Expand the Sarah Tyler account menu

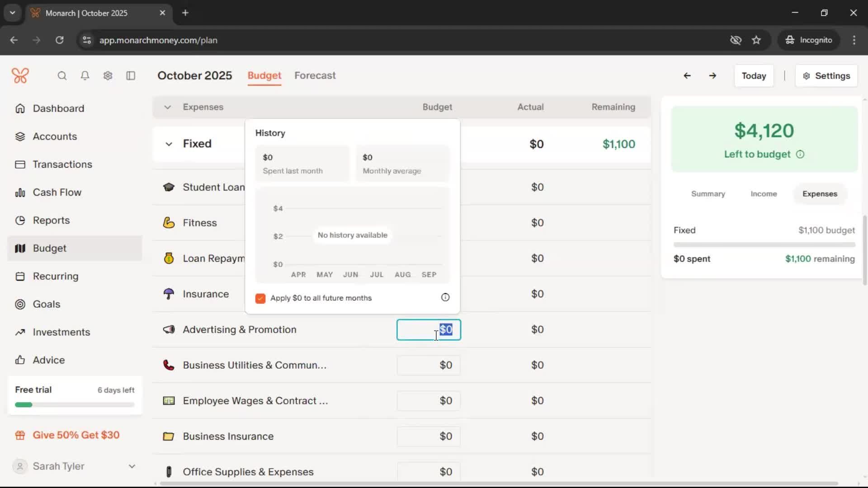[132, 466]
